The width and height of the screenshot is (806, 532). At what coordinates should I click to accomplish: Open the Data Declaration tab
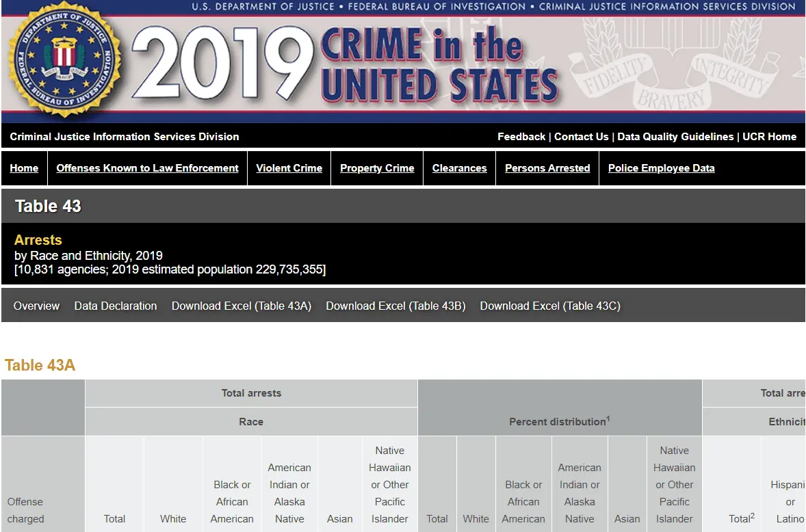pos(116,306)
